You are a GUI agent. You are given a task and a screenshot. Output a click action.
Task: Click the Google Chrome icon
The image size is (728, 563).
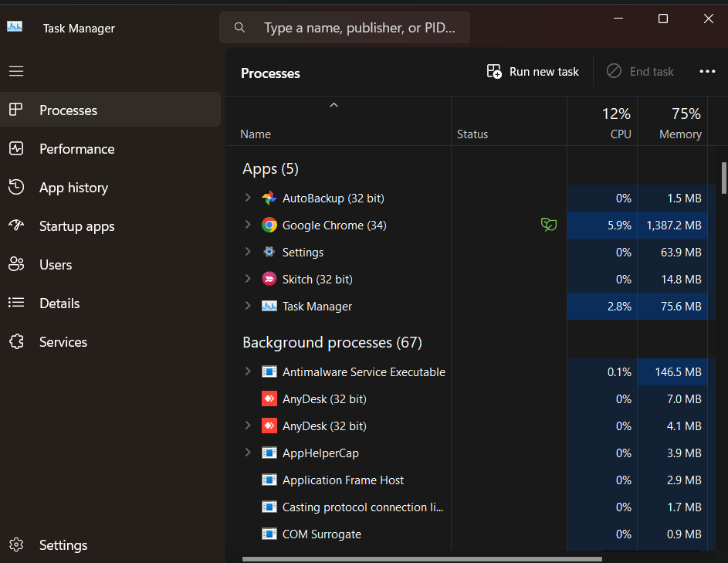(x=269, y=225)
